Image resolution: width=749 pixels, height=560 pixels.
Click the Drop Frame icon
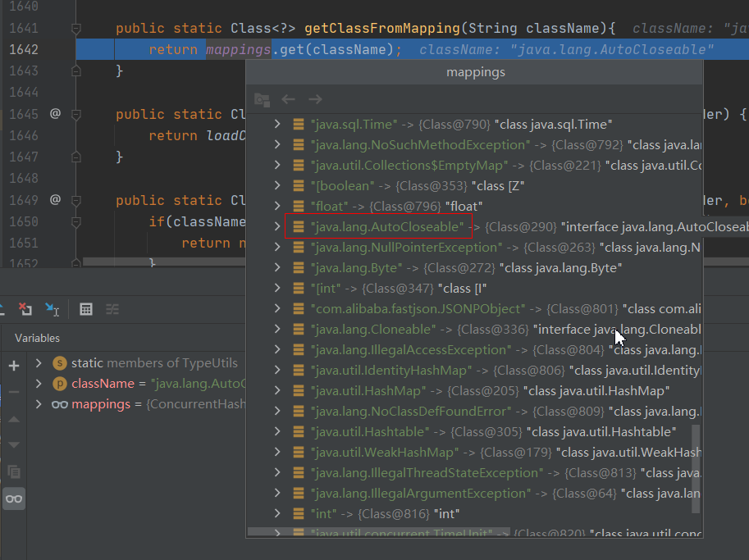tap(25, 309)
